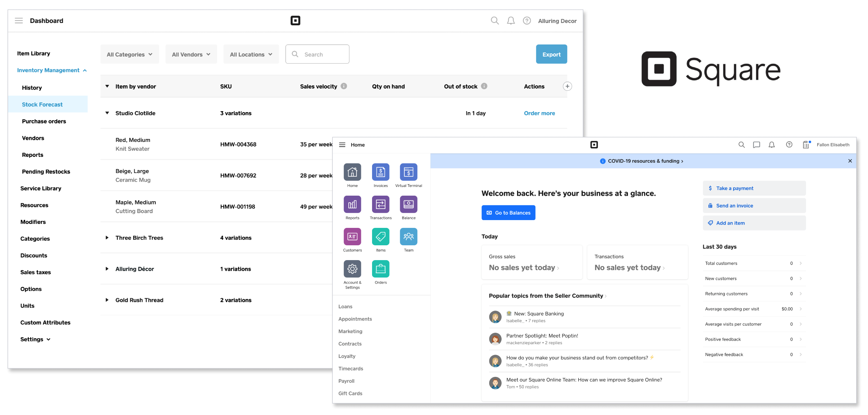The width and height of the screenshot is (868, 415).
Task: Click the Export button
Action: click(551, 54)
